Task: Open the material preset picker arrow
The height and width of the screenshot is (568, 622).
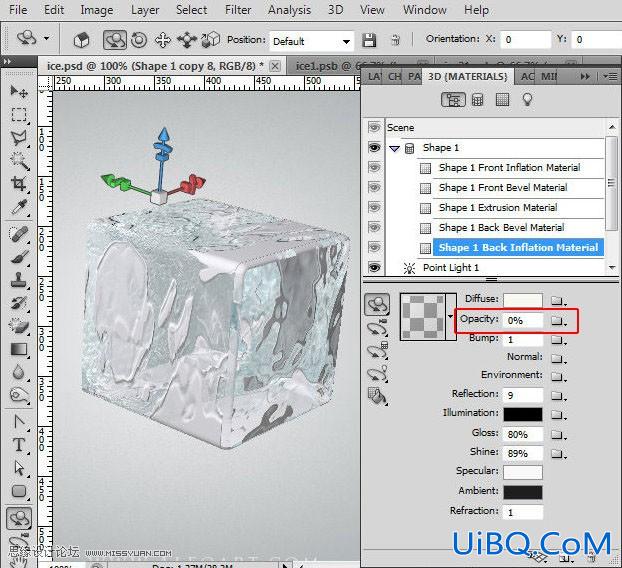Action: coord(451,317)
